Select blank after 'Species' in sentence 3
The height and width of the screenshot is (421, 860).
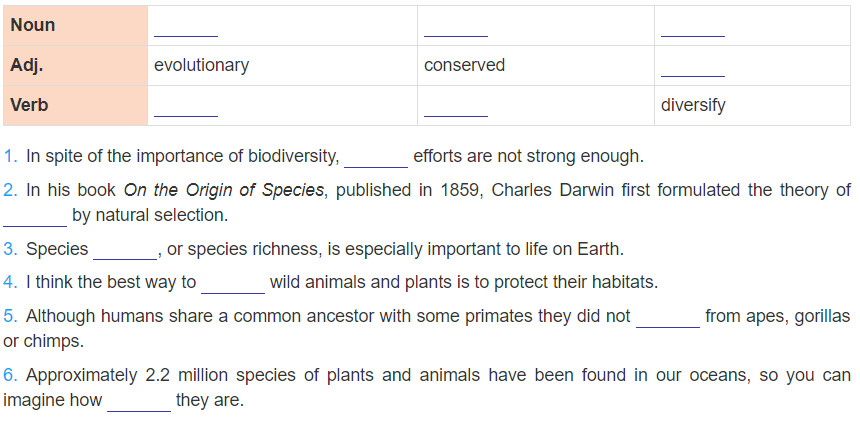coord(126,251)
